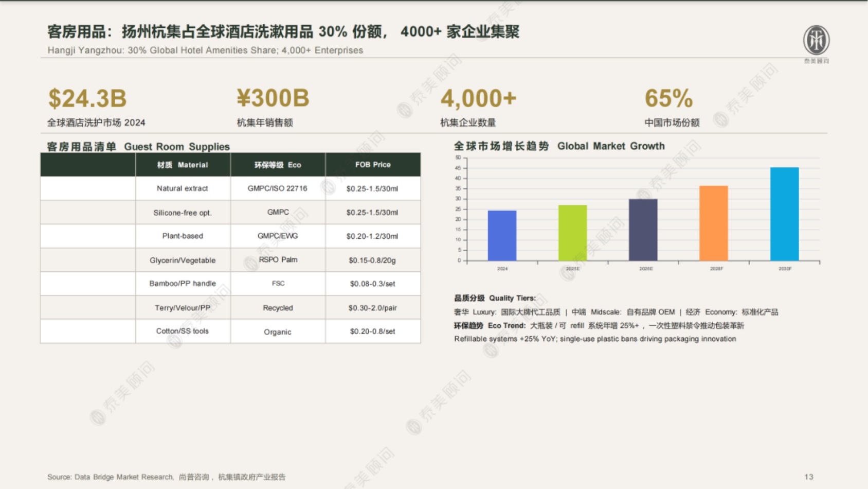Image resolution: width=868 pixels, height=489 pixels.
Task: Click the '50' y-axis label
Action: pos(458,158)
